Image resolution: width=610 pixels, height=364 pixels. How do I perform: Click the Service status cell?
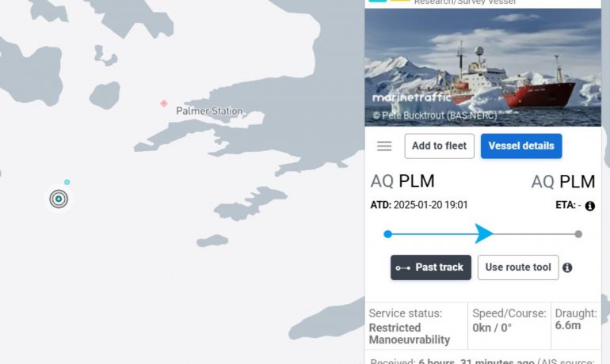pyautogui.click(x=416, y=326)
